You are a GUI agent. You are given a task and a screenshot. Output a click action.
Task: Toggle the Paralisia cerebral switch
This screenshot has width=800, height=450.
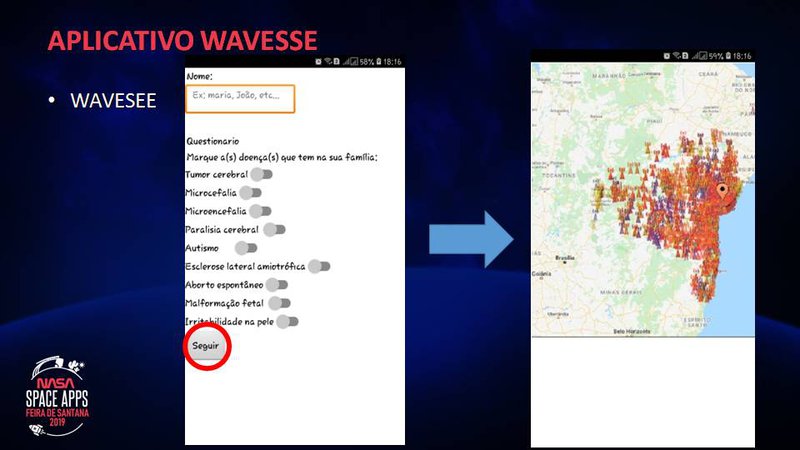click(273, 230)
